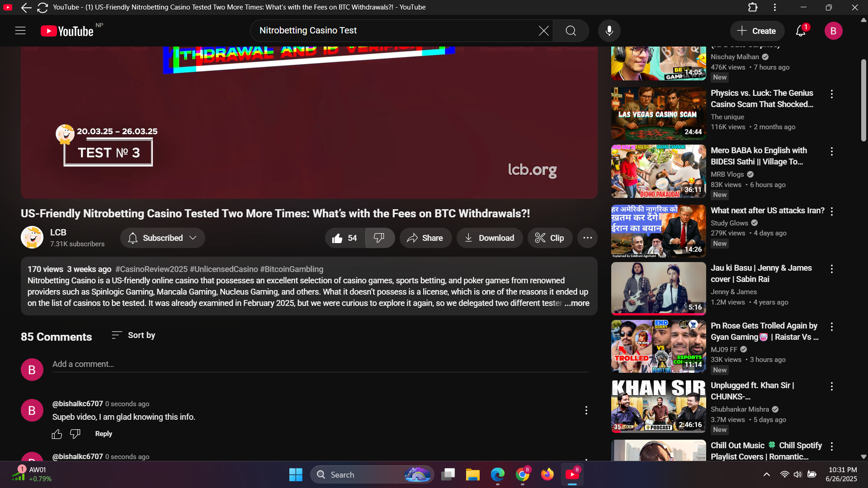Open the Study Glows channel name

(x=729, y=223)
